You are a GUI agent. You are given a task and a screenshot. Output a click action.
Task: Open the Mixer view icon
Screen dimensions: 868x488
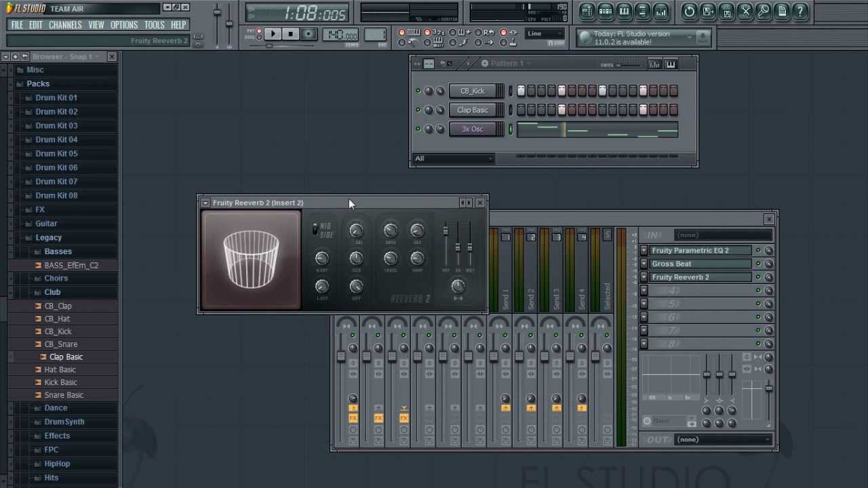pos(660,11)
